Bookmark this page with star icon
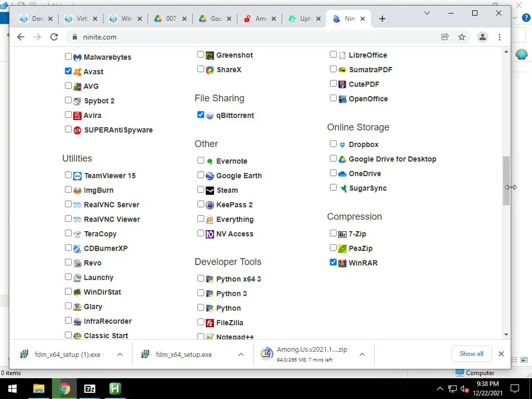The image size is (532, 399). tap(462, 37)
